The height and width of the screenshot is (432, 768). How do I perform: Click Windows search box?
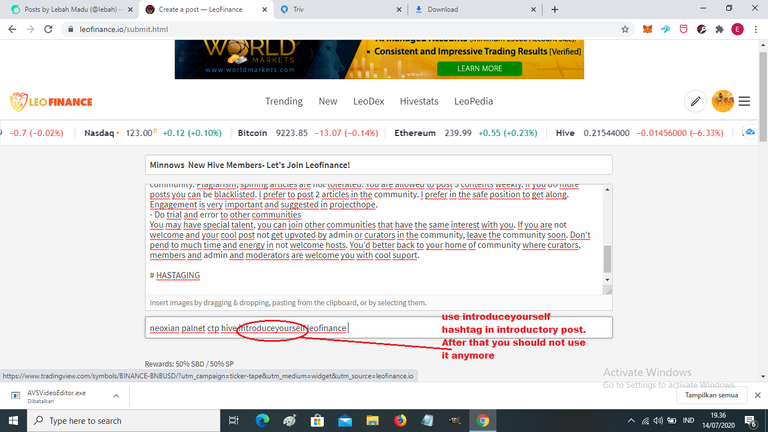point(123,421)
